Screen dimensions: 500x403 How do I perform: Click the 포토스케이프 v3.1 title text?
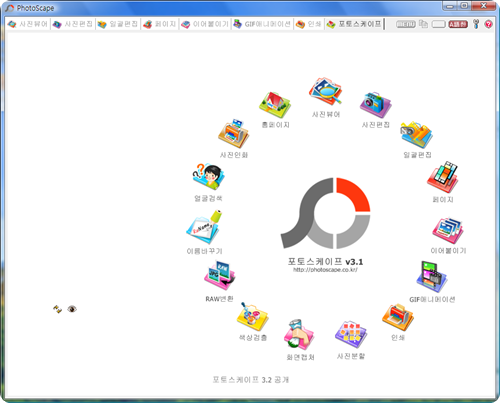[325, 261]
